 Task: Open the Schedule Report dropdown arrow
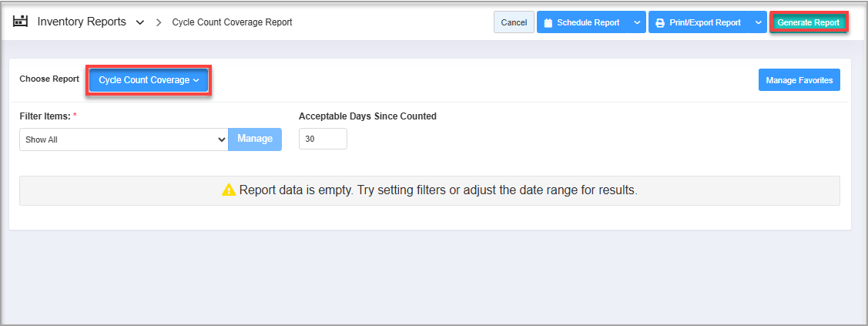[x=637, y=22]
